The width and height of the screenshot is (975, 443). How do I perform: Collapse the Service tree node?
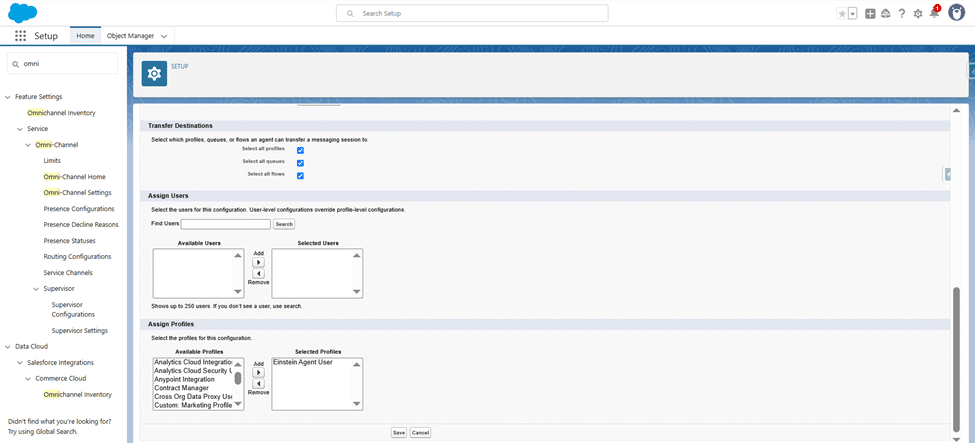(20, 129)
